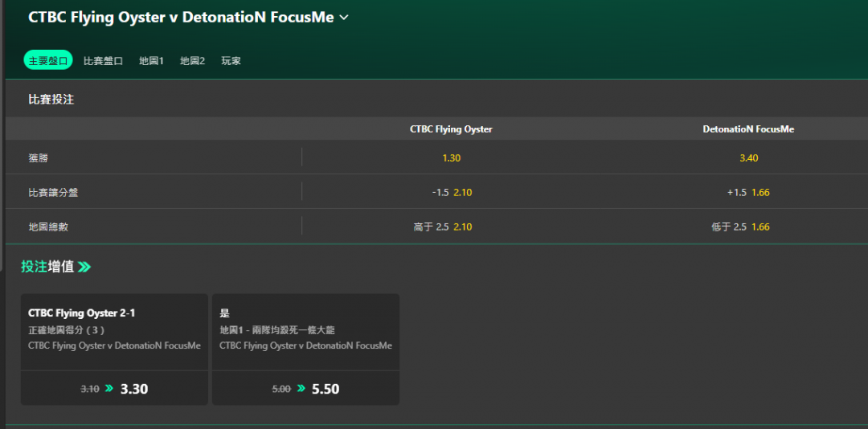The image size is (868, 429).
Task: Collapse the 比賽投注 section header
Action: [x=436, y=100]
